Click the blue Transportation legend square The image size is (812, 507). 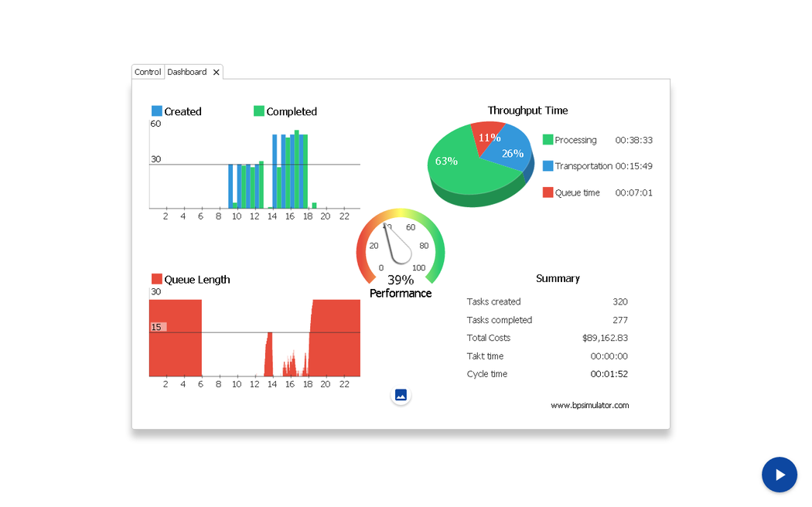[x=548, y=166]
